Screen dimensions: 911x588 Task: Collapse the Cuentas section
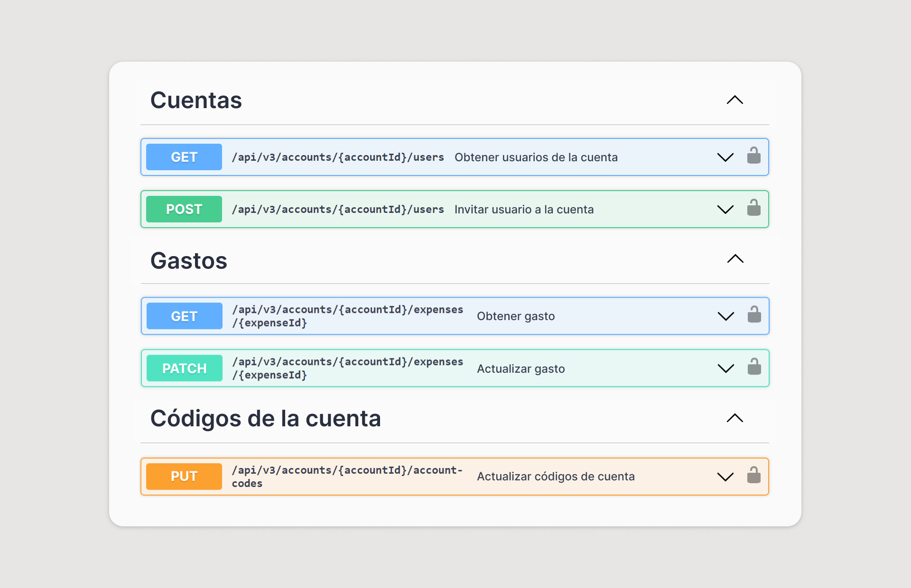coord(735,100)
